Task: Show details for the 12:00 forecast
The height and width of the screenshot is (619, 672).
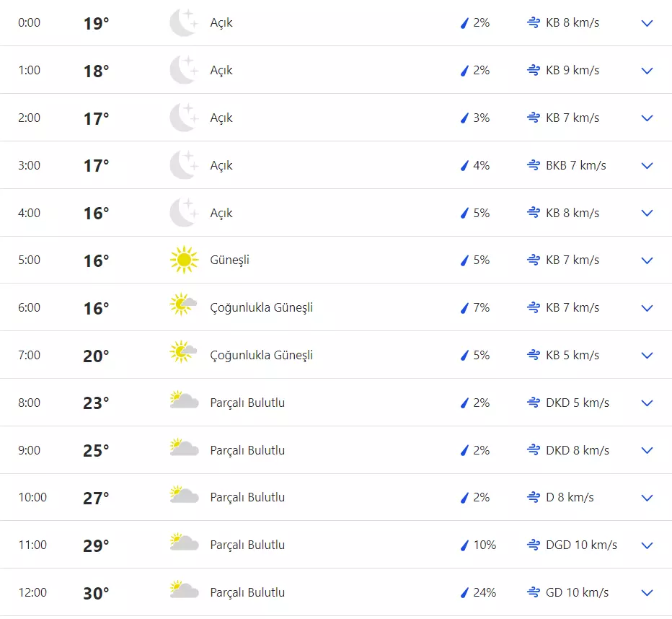Action: [647, 592]
